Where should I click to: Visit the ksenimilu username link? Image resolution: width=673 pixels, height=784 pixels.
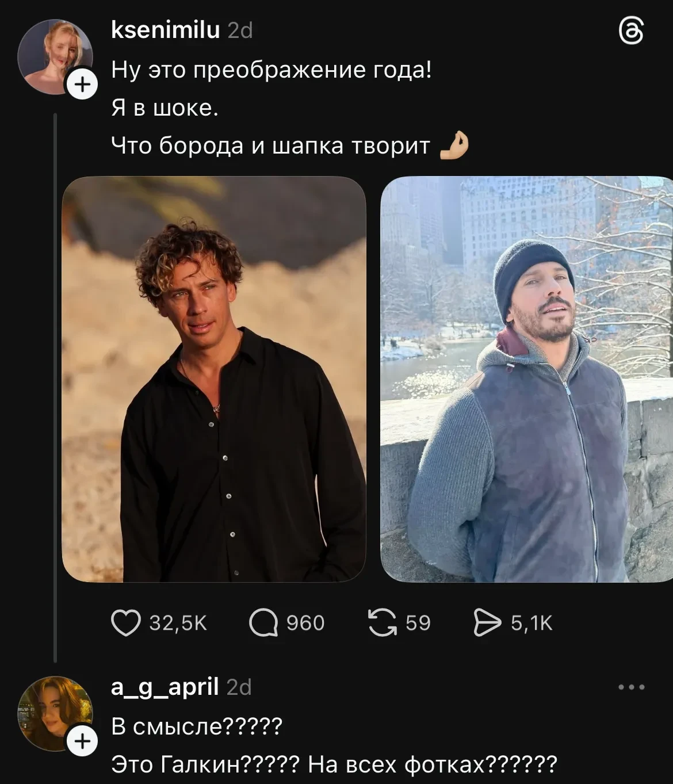165,30
